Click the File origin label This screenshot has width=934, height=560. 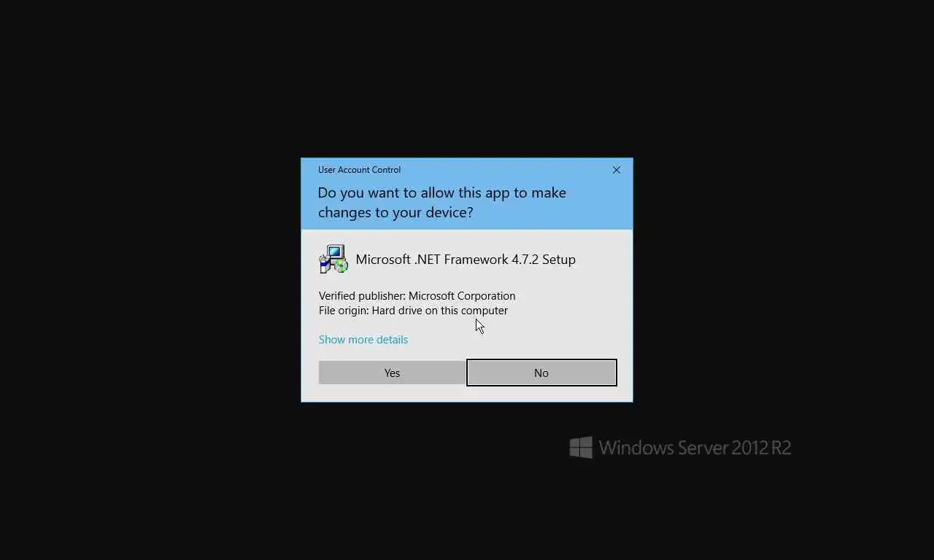[344, 311]
